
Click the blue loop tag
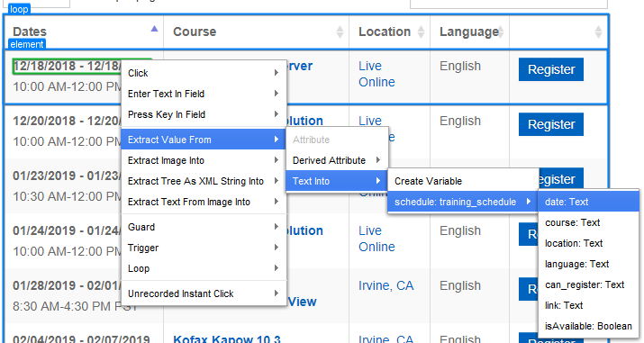(19, 9)
